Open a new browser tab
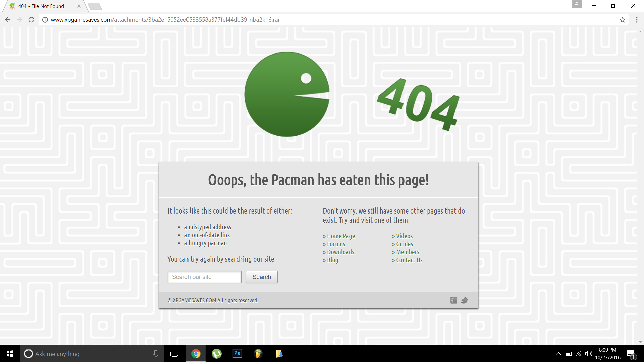This screenshot has height=362, width=644. [x=95, y=6]
